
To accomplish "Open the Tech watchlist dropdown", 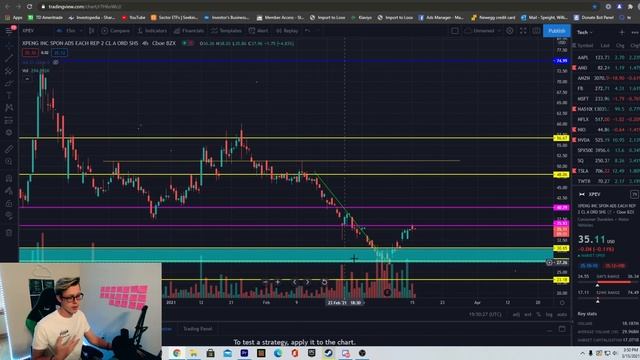I will [x=585, y=32].
